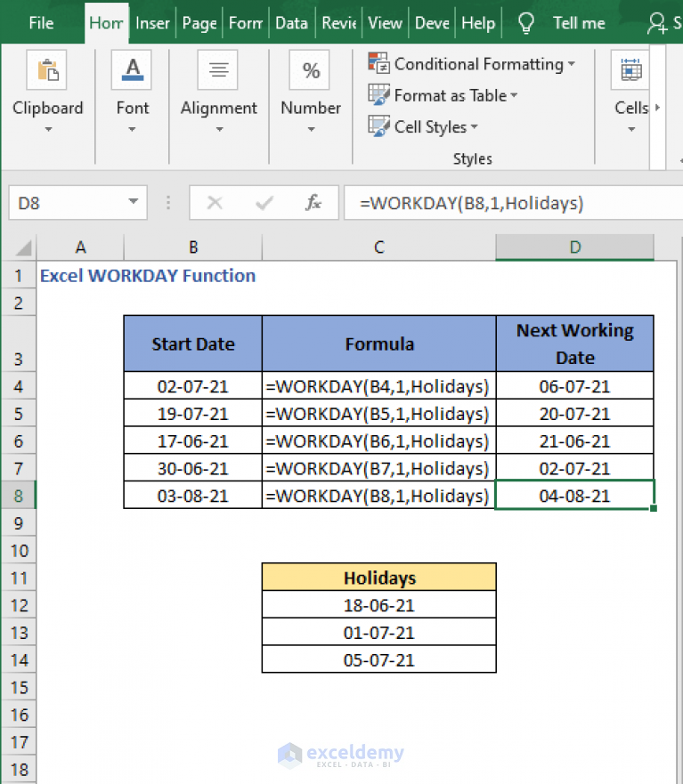683x784 pixels.
Task: Select cell =WORKDAY(B4,1,Holidays)
Action: tap(379, 386)
